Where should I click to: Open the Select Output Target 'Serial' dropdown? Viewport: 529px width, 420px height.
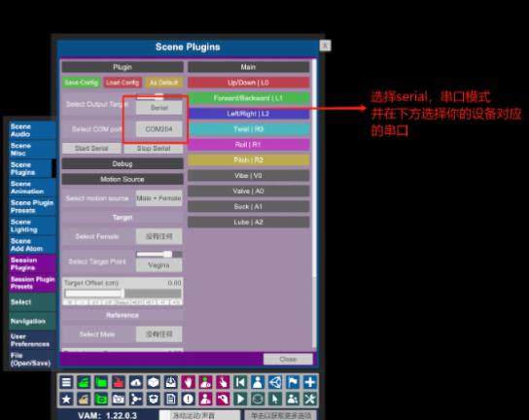point(159,108)
